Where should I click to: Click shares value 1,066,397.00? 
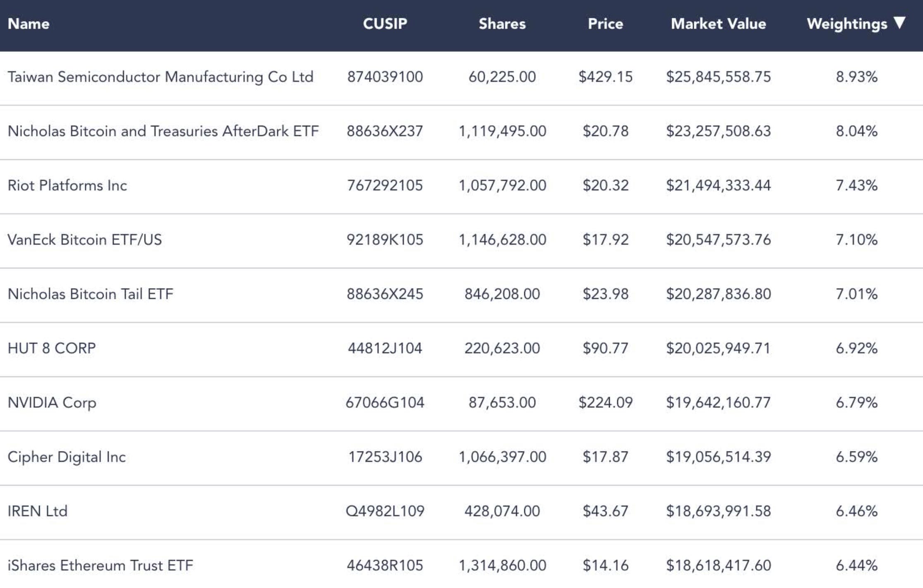[502, 457]
